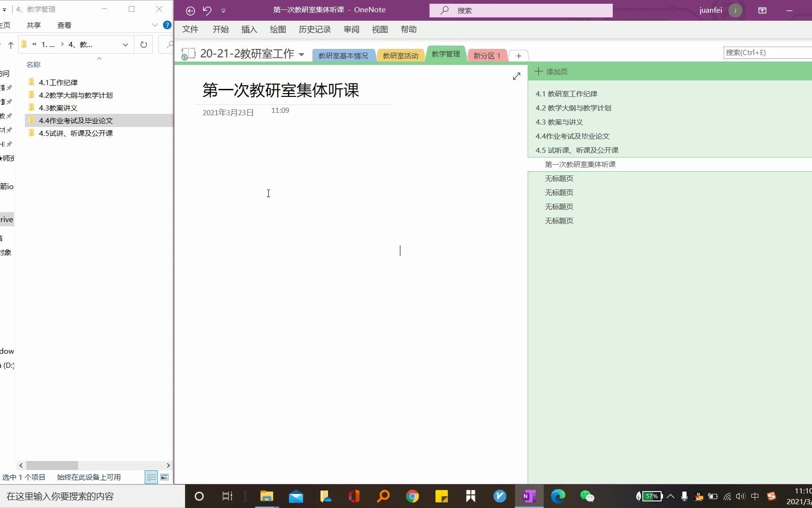Open full page view with the diagonal arrow

coord(516,76)
